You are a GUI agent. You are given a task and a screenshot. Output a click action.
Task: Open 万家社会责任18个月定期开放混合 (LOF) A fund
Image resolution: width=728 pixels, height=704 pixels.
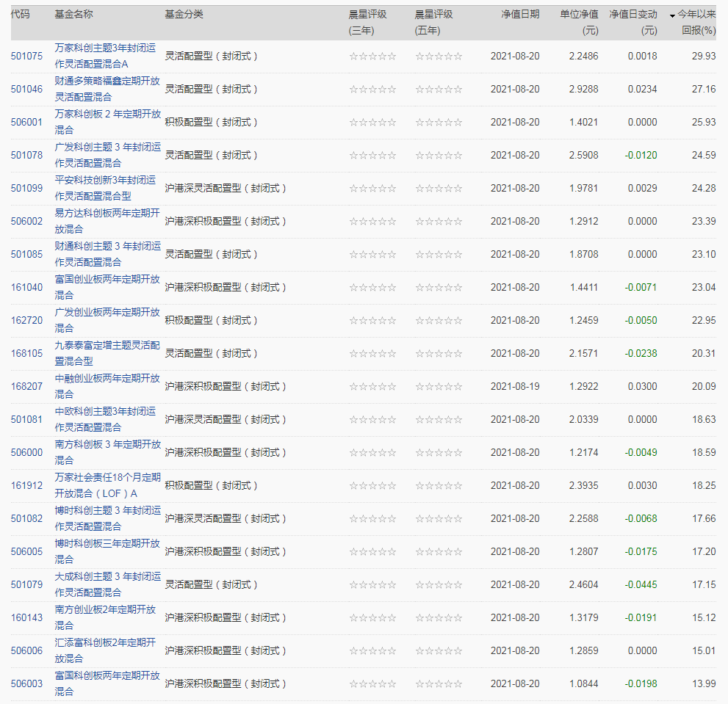tap(108, 485)
